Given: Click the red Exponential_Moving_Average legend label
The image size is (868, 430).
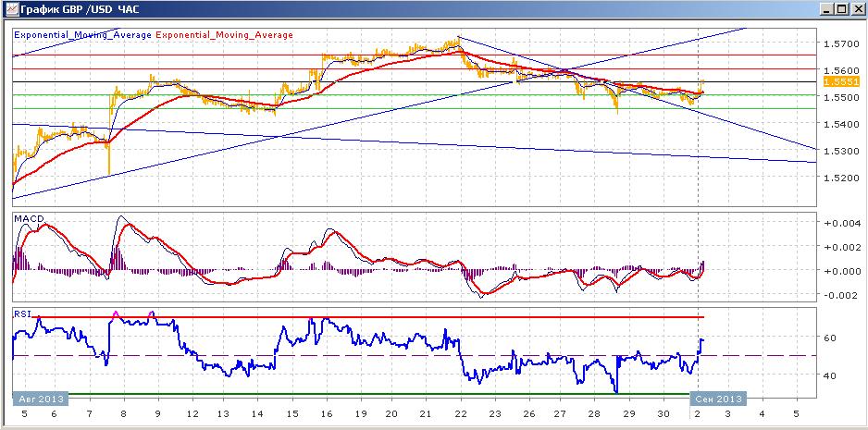Looking at the screenshot, I should (x=224, y=34).
